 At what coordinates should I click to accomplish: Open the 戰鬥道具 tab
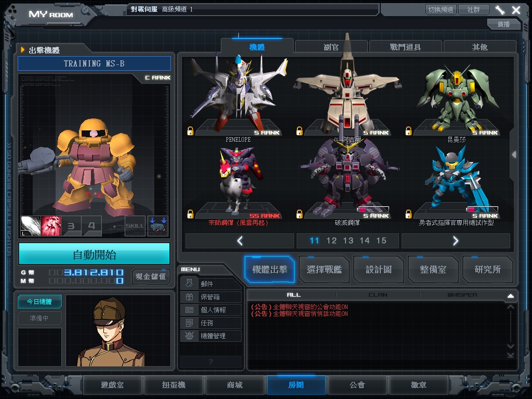click(x=405, y=47)
